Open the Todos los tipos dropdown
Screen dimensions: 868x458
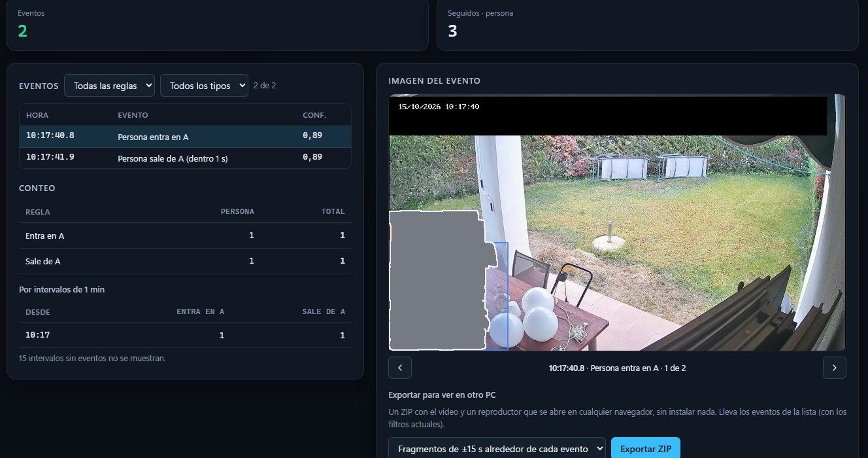click(x=204, y=85)
